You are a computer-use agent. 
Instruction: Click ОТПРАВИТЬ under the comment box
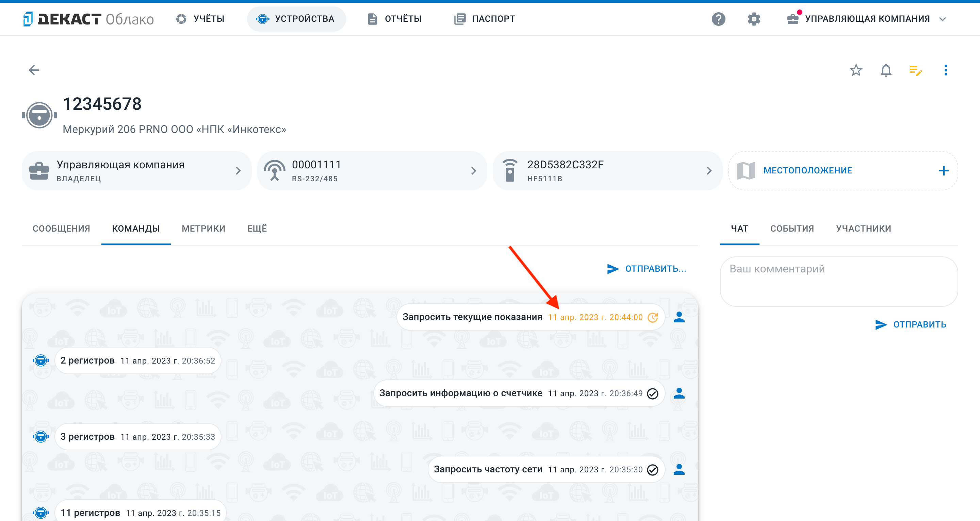pos(910,324)
